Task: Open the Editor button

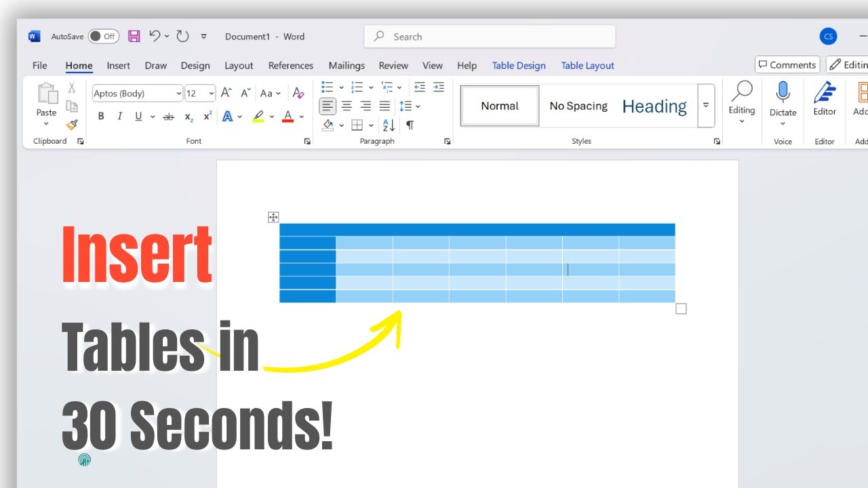Action: [x=825, y=100]
